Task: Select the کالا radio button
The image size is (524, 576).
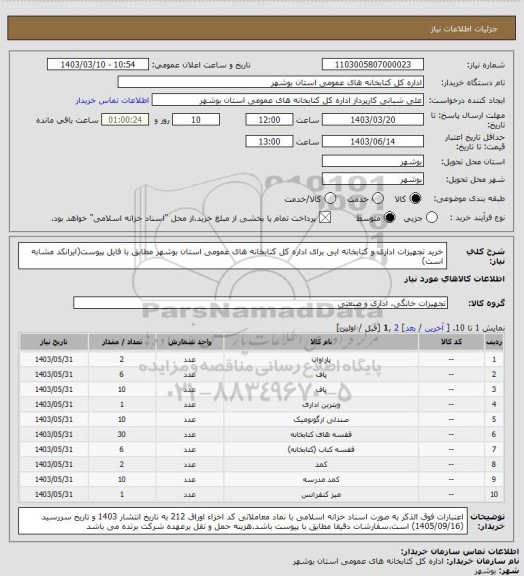Action: (416, 198)
